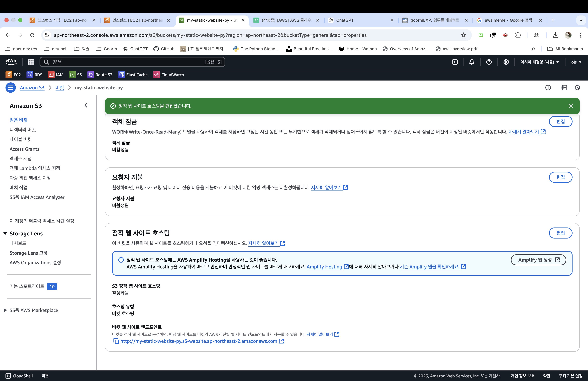Edit the 요청자 지불 settings

(560, 177)
